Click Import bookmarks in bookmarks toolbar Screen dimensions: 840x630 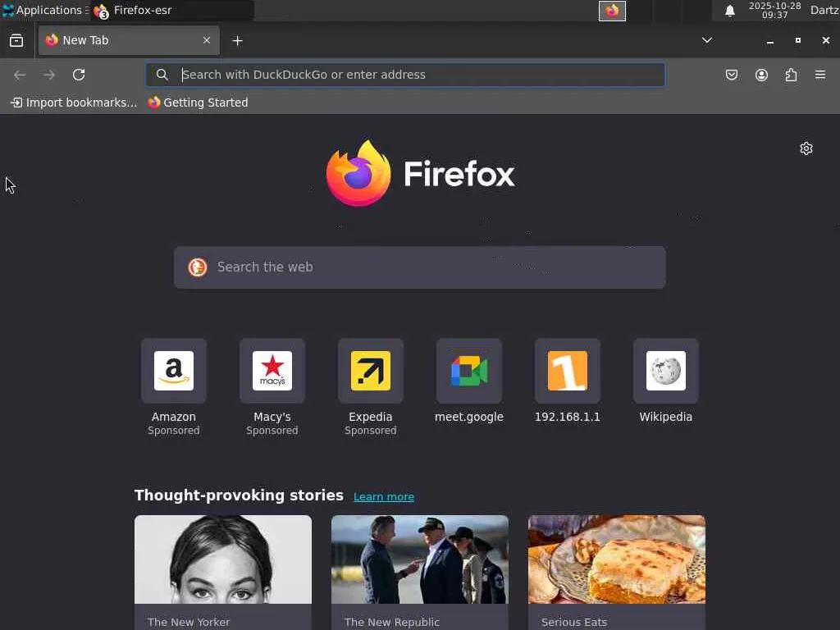point(74,103)
